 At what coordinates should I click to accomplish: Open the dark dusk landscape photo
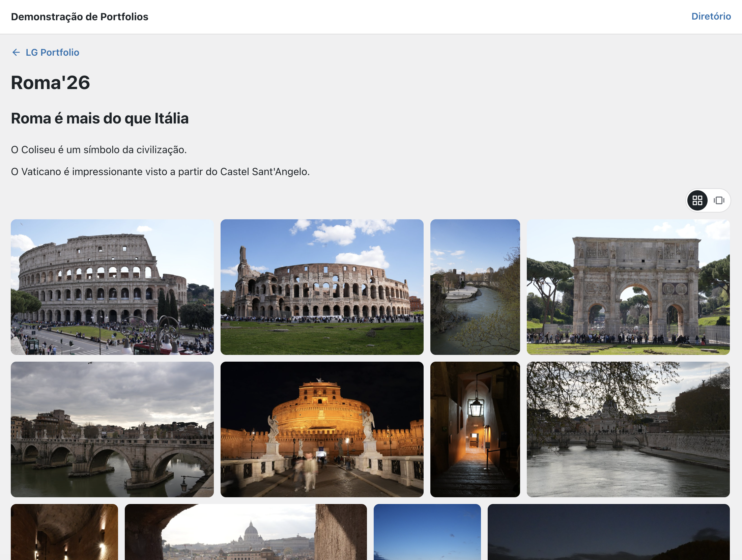pos(609,532)
